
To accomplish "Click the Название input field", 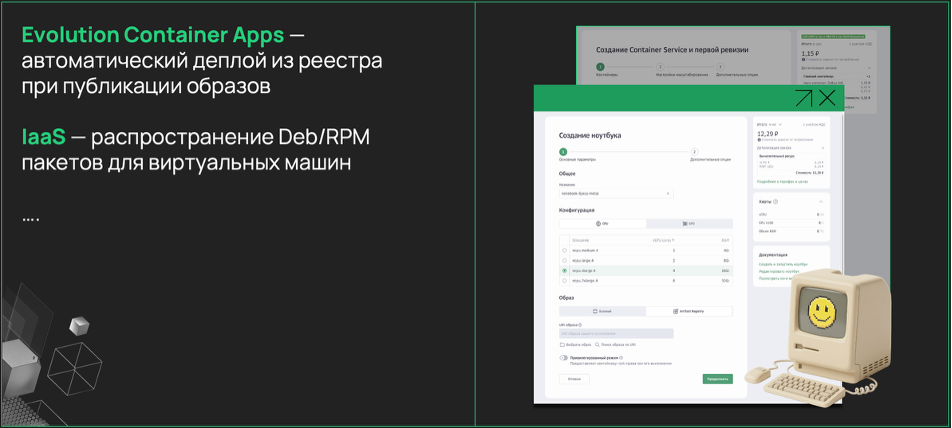I will pyautogui.click(x=616, y=194).
